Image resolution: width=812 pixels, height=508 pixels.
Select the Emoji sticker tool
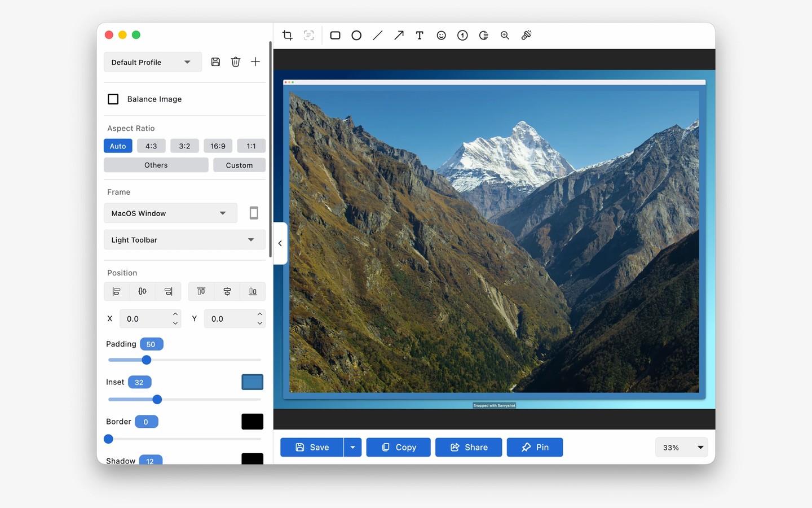pos(441,35)
